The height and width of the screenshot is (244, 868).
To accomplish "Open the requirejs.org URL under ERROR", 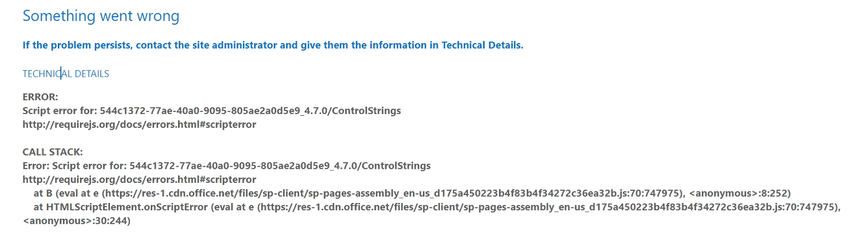I will pyautogui.click(x=139, y=124).
